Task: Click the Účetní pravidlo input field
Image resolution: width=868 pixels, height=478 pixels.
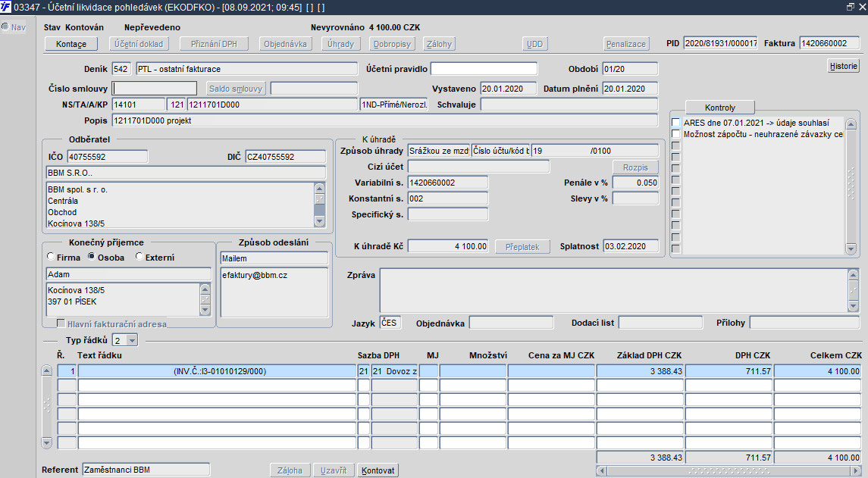Action: click(484, 69)
